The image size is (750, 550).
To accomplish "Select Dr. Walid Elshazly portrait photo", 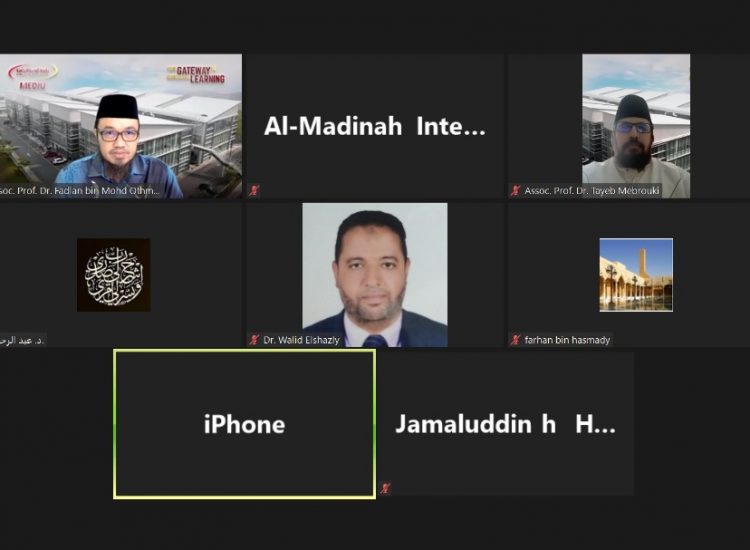I will coord(375,275).
